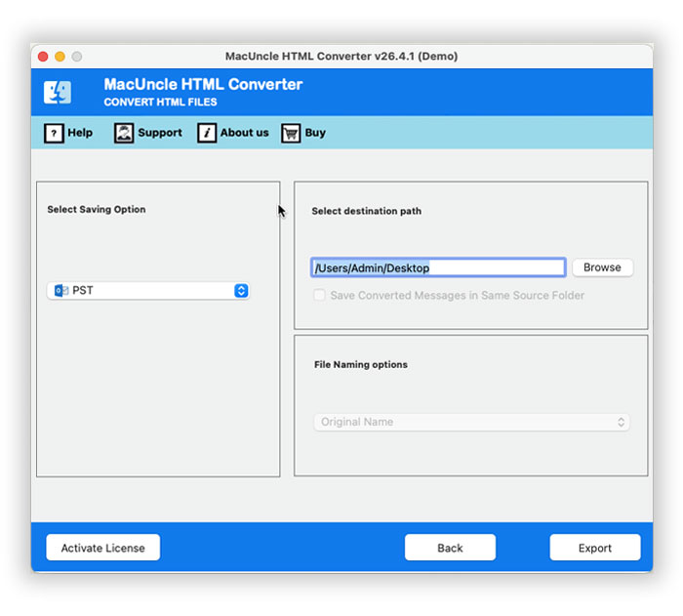The width and height of the screenshot is (683, 616).
Task: Open the Help menu label
Action: (80, 133)
